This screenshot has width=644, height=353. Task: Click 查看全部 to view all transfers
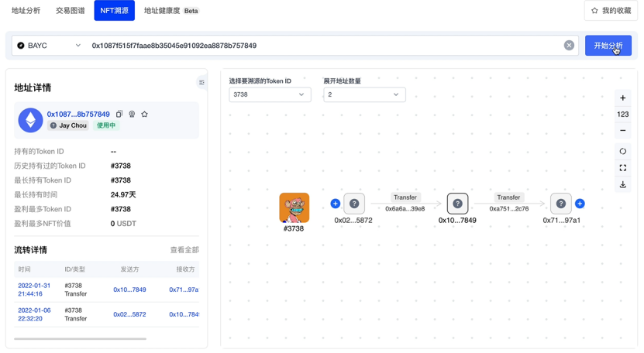click(184, 250)
